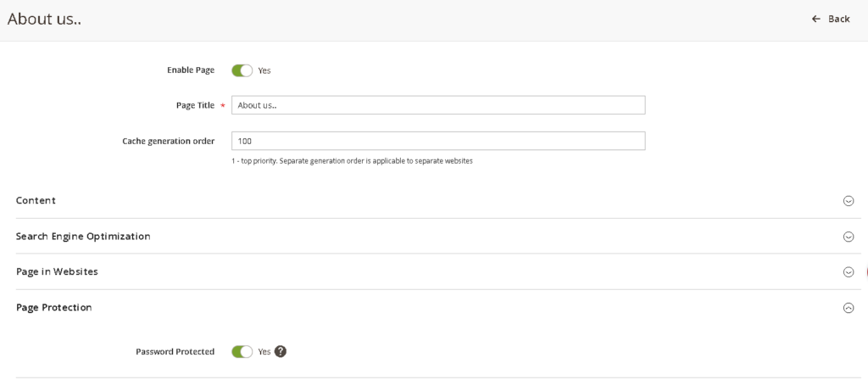This screenshot has width=868, height=391.
Task: Click the Page in Websites chevron icon
Action: click(848, 272)
